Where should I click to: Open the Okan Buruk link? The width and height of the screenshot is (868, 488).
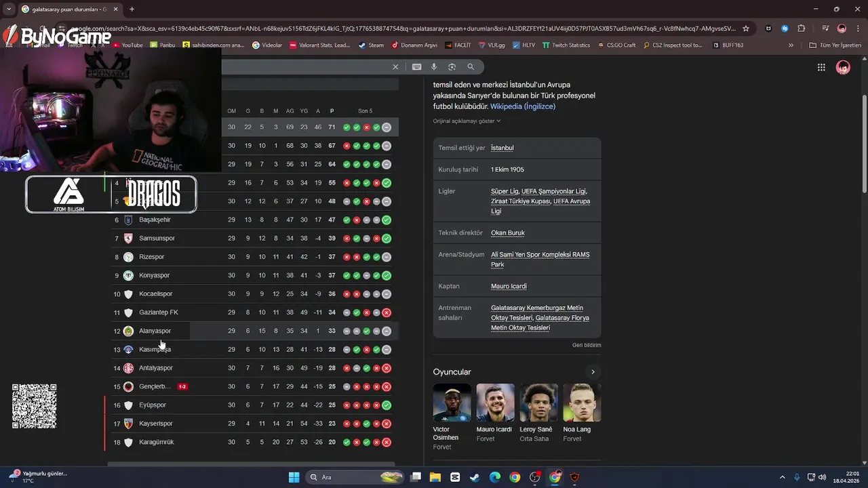point(508,232)
